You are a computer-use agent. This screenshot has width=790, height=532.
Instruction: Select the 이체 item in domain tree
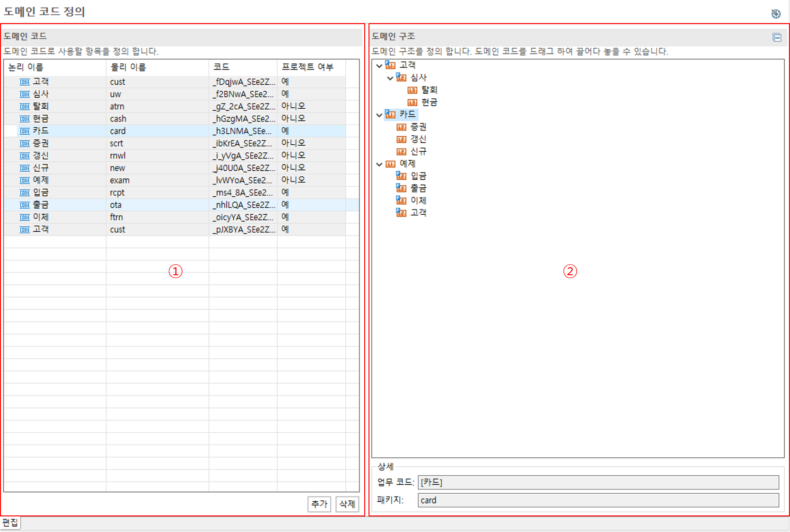pyautogui.click(x=418, y=201)
